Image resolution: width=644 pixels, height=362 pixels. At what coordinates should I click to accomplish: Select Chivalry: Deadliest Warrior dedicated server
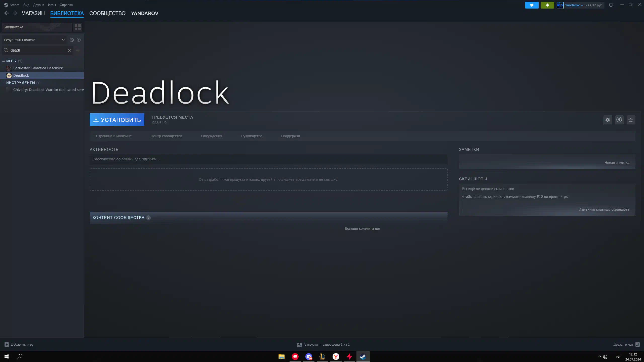click(x=42, y=90)
